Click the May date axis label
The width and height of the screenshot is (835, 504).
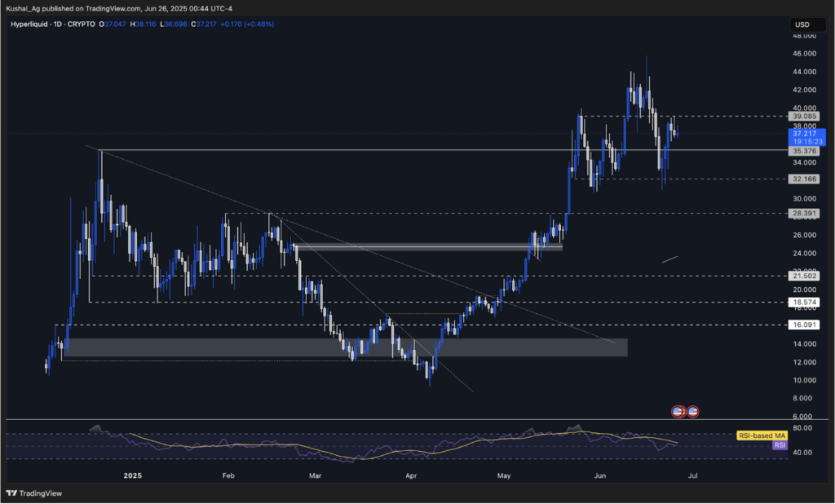coord(504,475)
